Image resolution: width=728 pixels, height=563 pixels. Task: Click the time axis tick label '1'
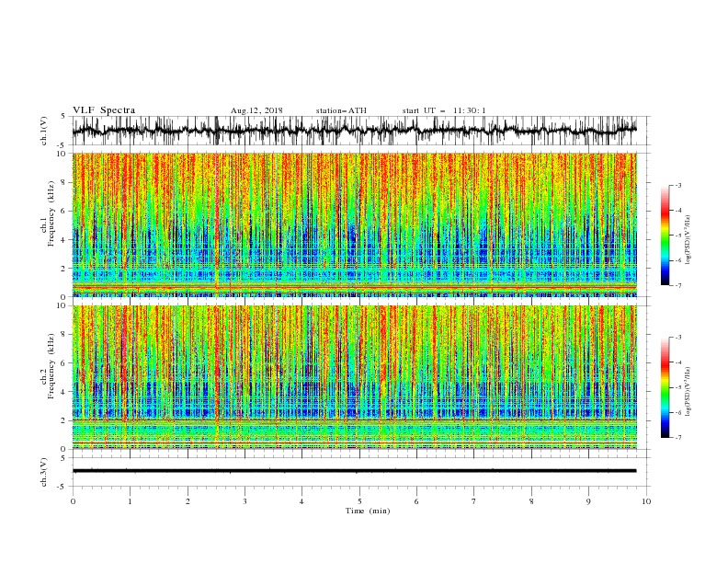pyautogui.click(x=130, y=501)
